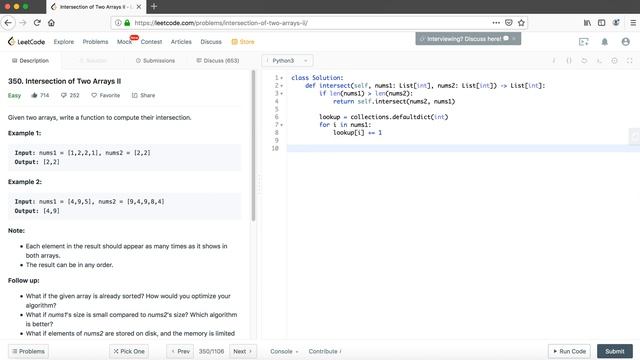Open the Firefox account icon
The image size is (640, 360).
click(x=616, y=23)
